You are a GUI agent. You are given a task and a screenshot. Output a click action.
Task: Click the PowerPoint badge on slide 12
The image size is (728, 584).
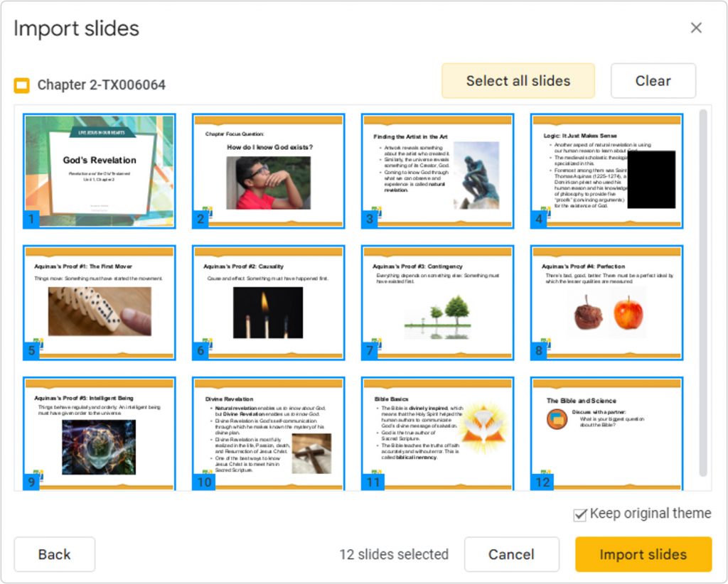pyautogui.click(x=544, y=471)
